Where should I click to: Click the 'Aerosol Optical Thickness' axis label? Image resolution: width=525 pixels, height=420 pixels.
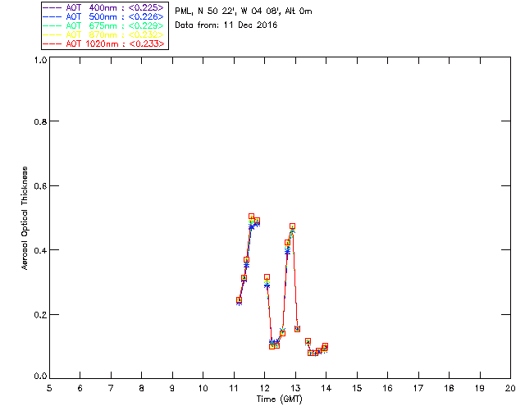pos(25,218)
